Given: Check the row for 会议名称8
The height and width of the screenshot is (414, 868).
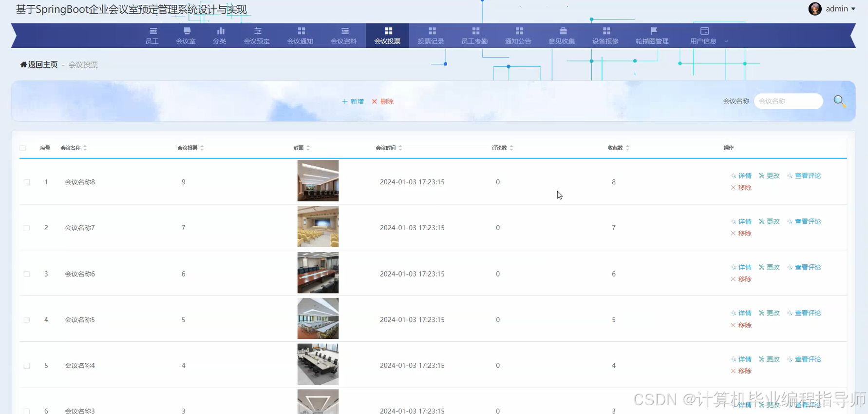Looking at the screenshot, I should (27, 182).
